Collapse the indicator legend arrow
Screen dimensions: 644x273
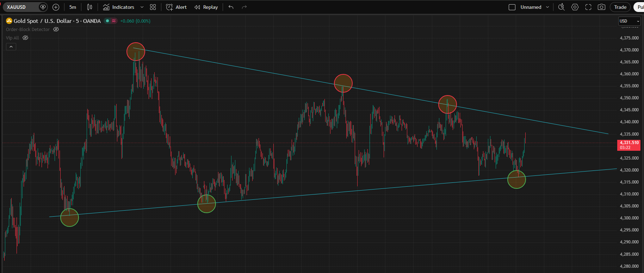(11, 46)
